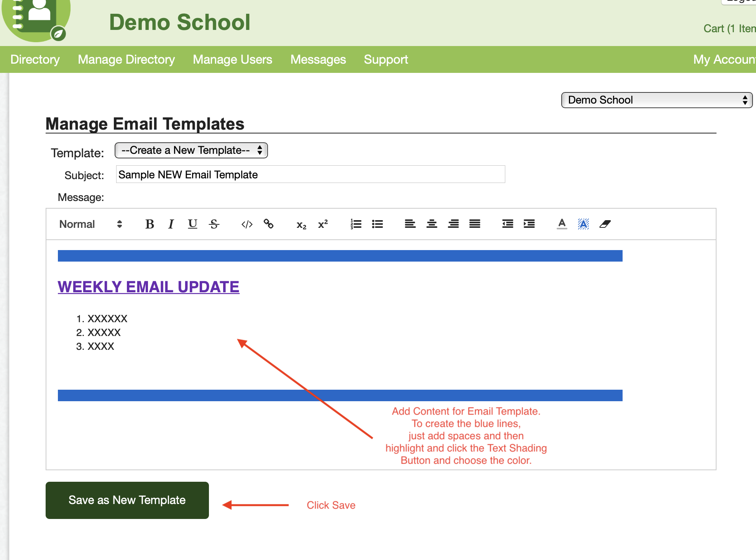The width and height of the screenshot is (756, 560).
Task: Apply superscript formatting
Action: (x=323, y=224)
